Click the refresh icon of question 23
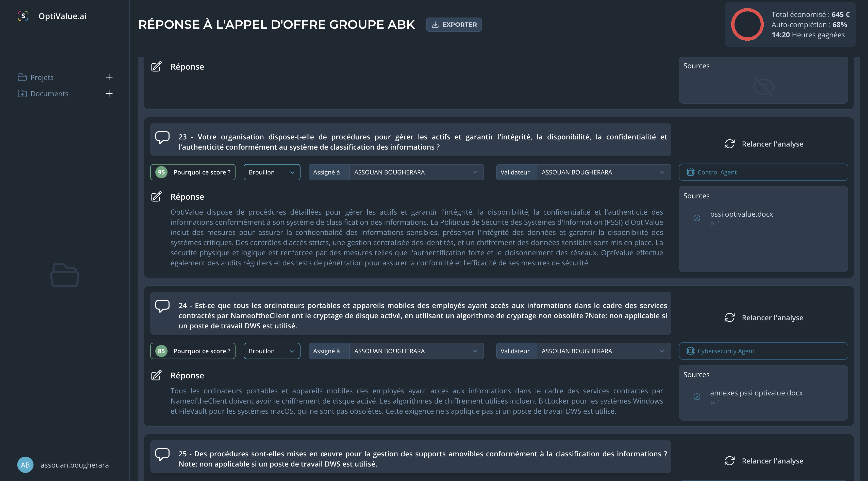 (x=729, y=144)
